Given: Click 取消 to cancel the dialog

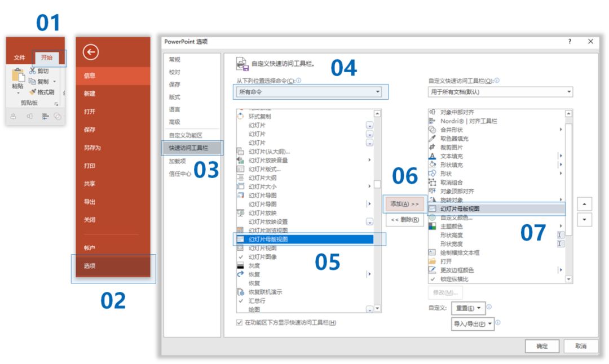Looking at the screenshot, I should click(x=581, y=346).
